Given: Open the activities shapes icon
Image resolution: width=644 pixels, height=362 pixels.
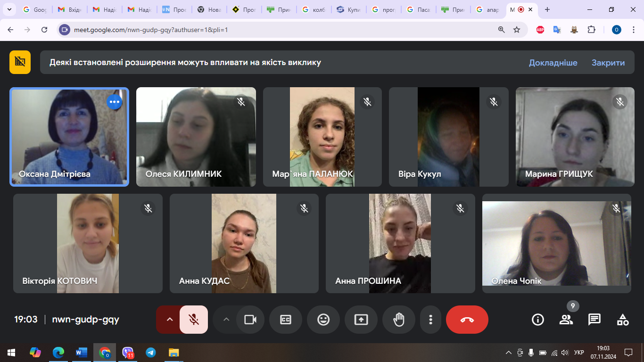Looking at the screenshot, I should [x=622, y=320].
